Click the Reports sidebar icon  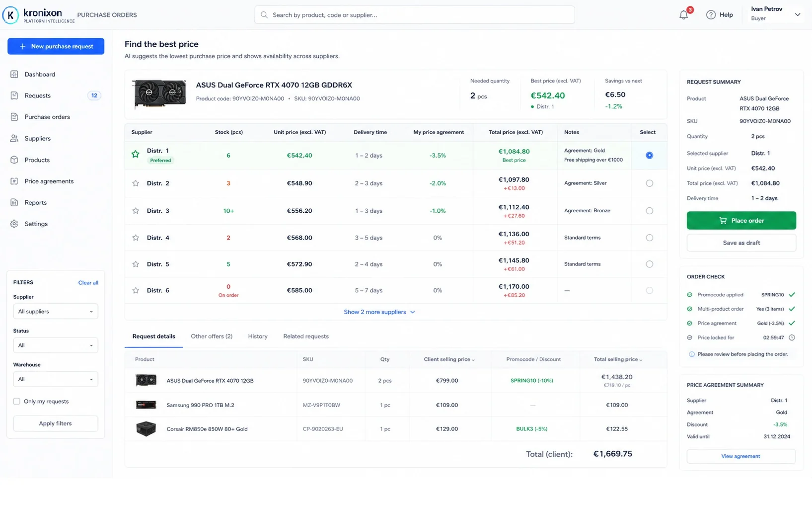(14, 203)
